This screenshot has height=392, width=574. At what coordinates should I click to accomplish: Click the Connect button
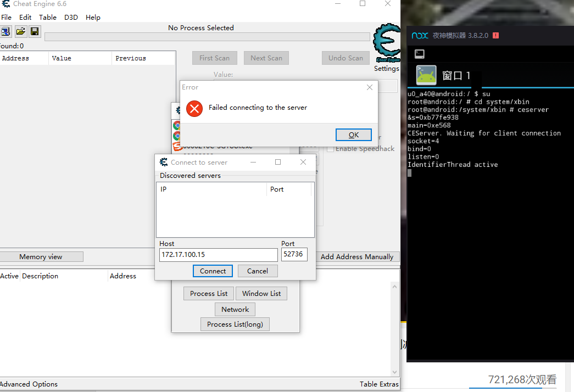point(213,271)
